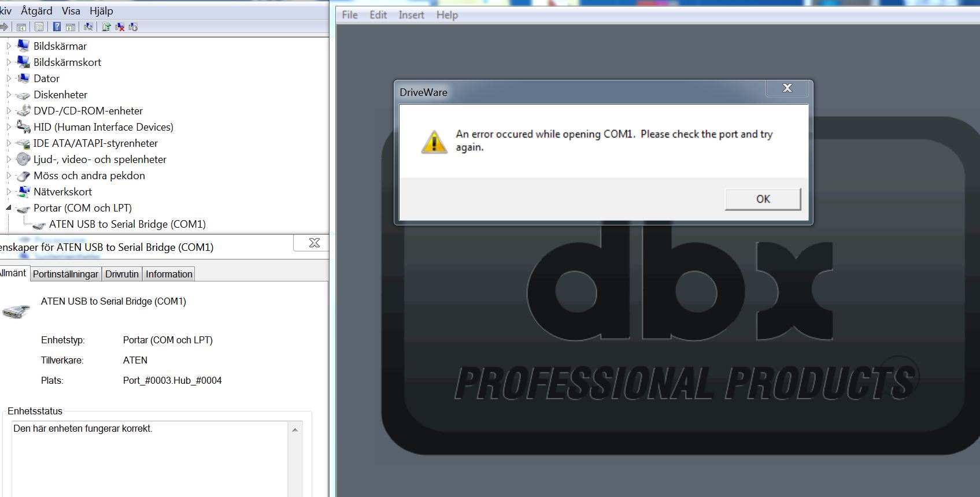Image resolution: width=980 pixels, height=497 pixels.
Task: Click the warning triangle in DriveWare dialog
Action: coord(434,142)
